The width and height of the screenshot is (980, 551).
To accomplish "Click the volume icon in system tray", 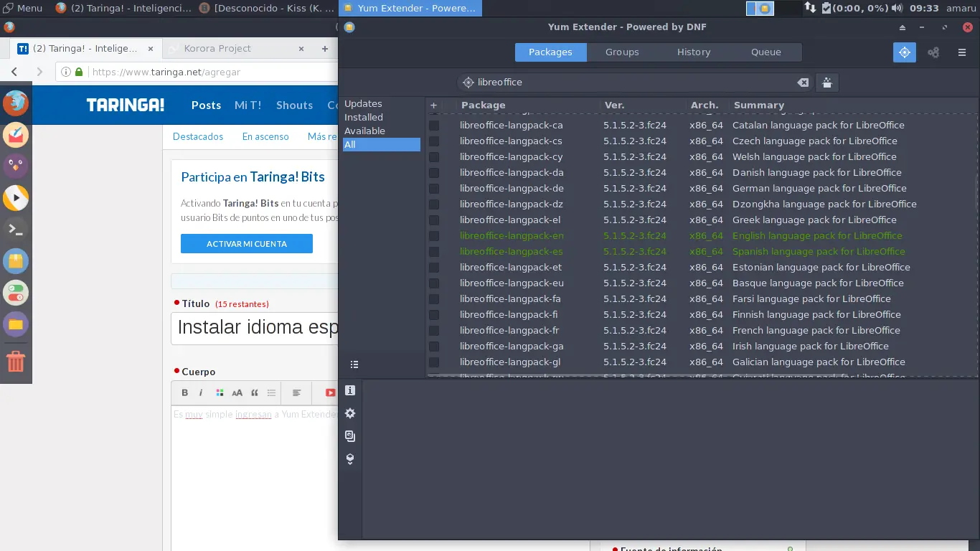I will pos(896,8).
